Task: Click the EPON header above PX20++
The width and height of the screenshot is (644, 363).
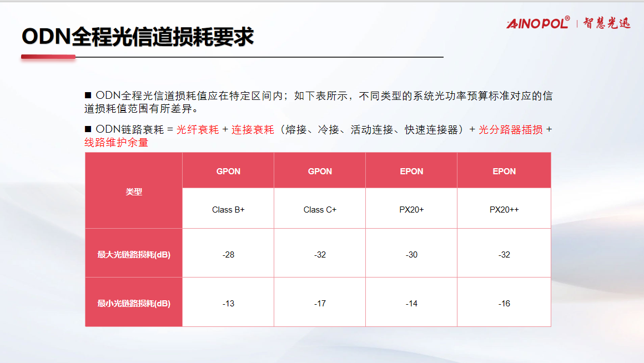Action: pos(504,171)
